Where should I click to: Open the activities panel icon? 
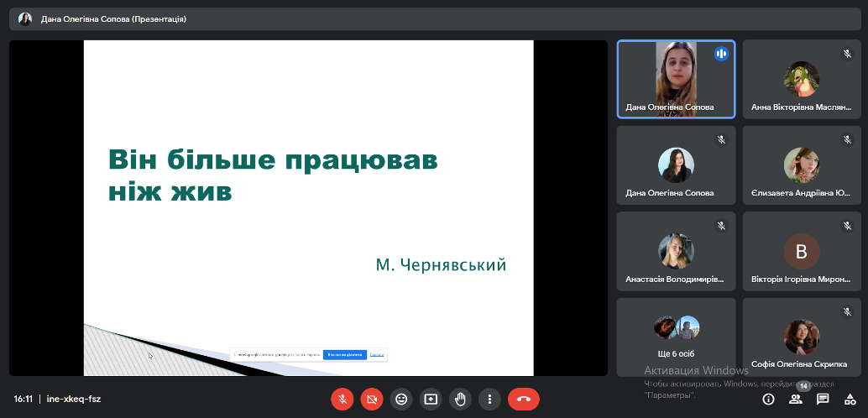(850, 400)
